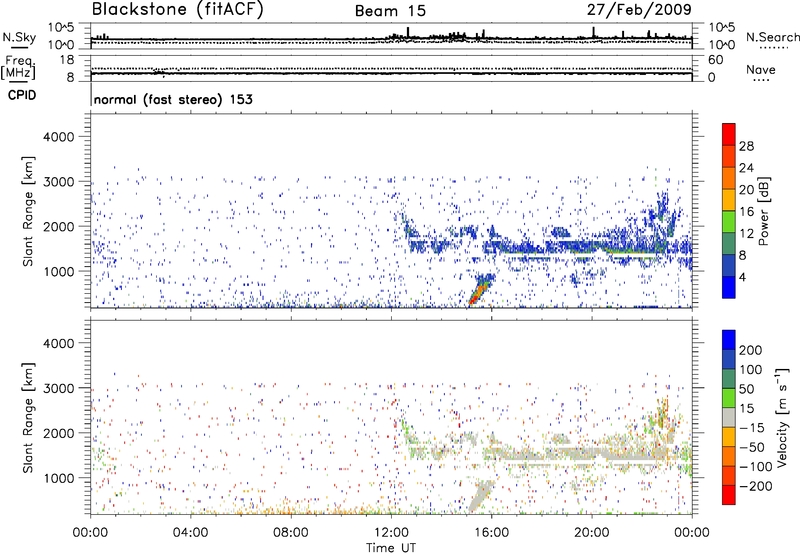
Task: Click the yellow 16–20 dB Power colorbar segment
Action: (729, 200)
